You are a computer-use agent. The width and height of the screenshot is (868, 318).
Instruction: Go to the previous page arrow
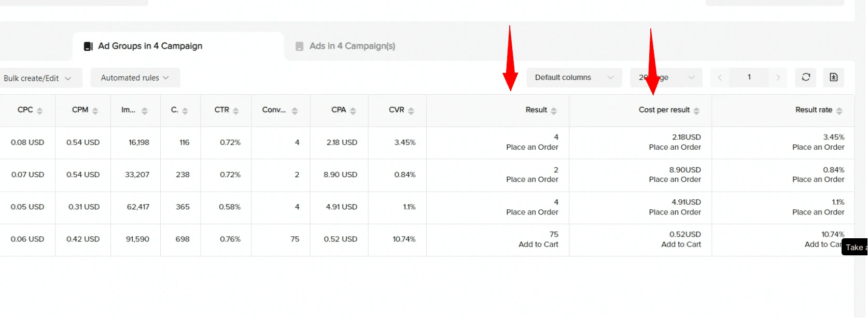tap(720, 77)
